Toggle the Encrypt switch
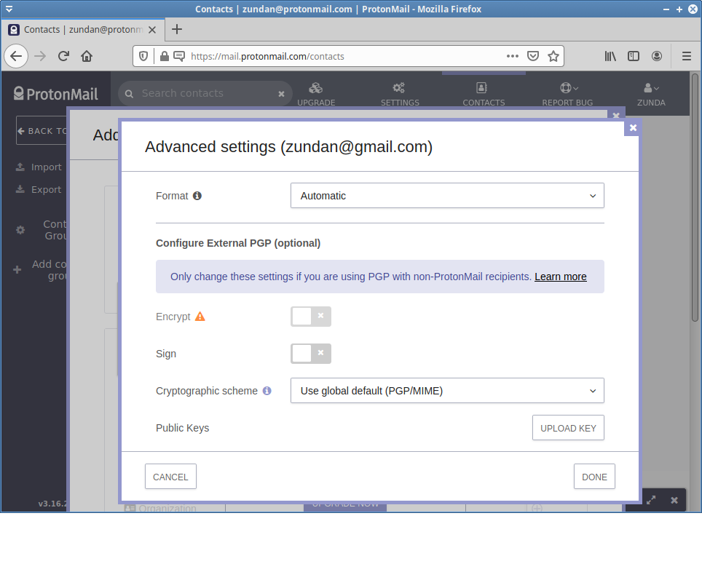 coord(311,317)
